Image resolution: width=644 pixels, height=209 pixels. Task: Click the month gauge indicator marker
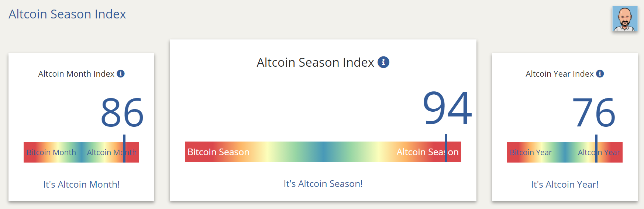point(124,149)
